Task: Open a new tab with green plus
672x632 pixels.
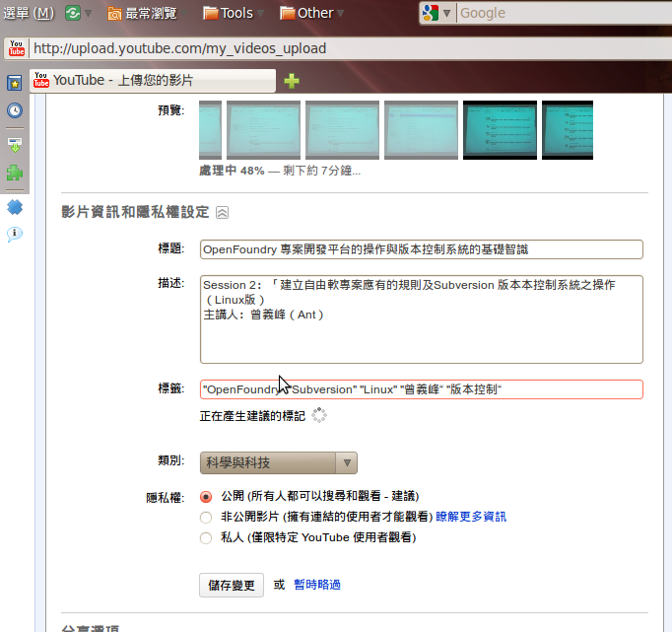Action: point(292,81)
